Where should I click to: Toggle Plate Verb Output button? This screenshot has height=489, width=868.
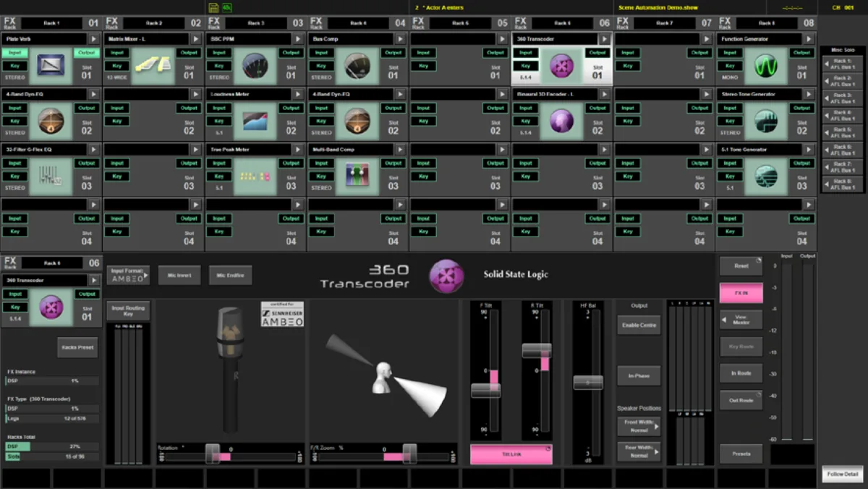[87, 53]
